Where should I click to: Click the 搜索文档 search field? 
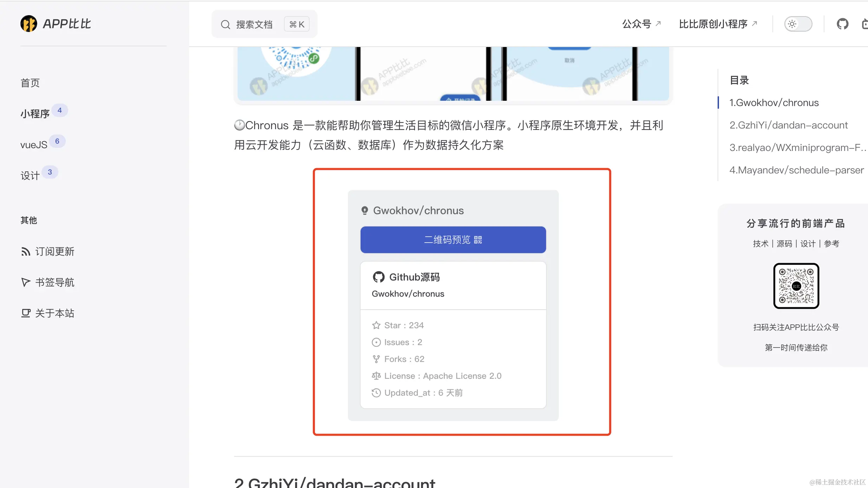[264, 24]
